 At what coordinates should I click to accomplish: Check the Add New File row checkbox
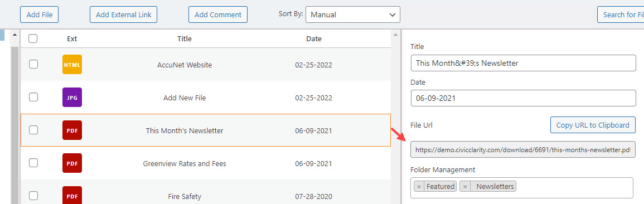(x=33, y=97)
